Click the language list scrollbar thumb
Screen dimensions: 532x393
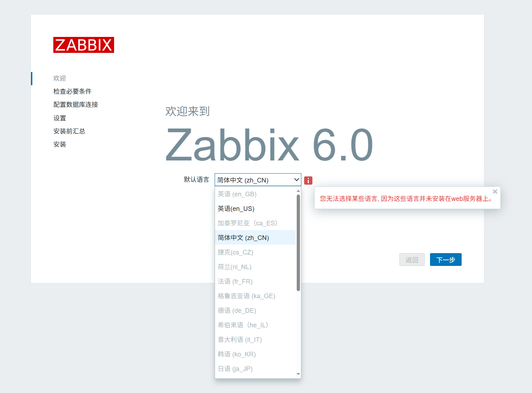coord(298,242)
